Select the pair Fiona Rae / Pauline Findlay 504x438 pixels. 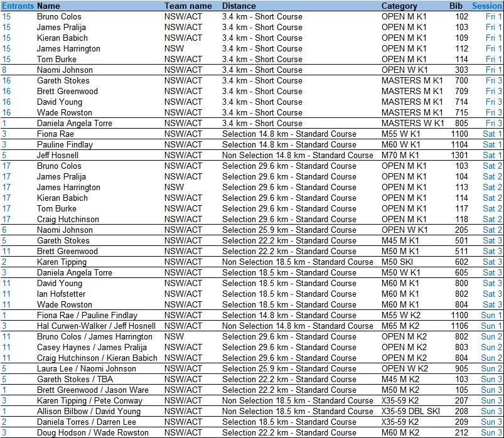point(87,316)
